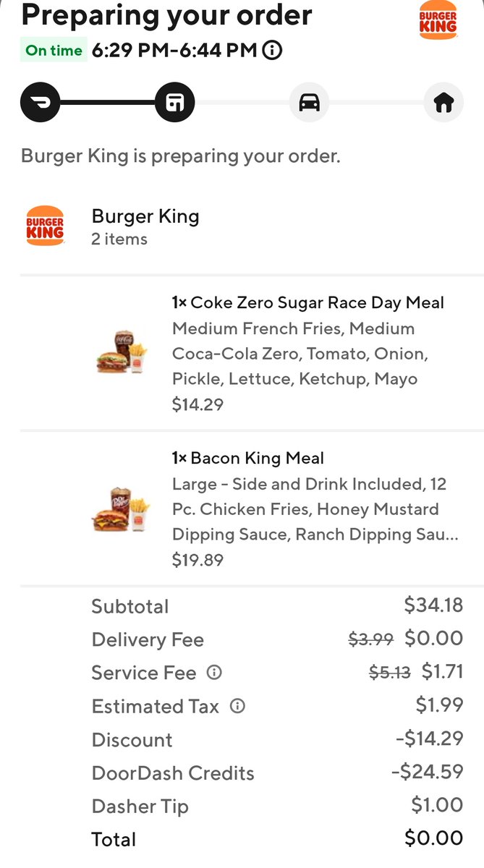View the Bacon King Meal thumbnail
This screenshot has width=484, height=868.
click(121, 509)
